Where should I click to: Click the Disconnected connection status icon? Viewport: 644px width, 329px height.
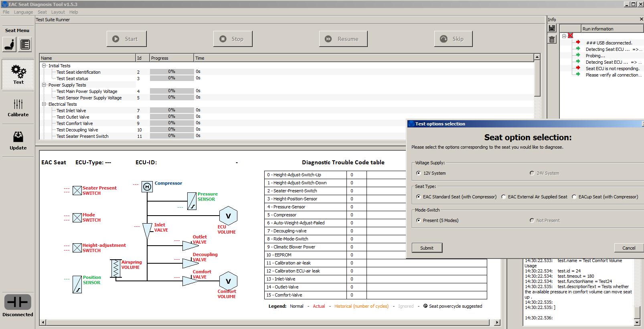coord(18,302)
